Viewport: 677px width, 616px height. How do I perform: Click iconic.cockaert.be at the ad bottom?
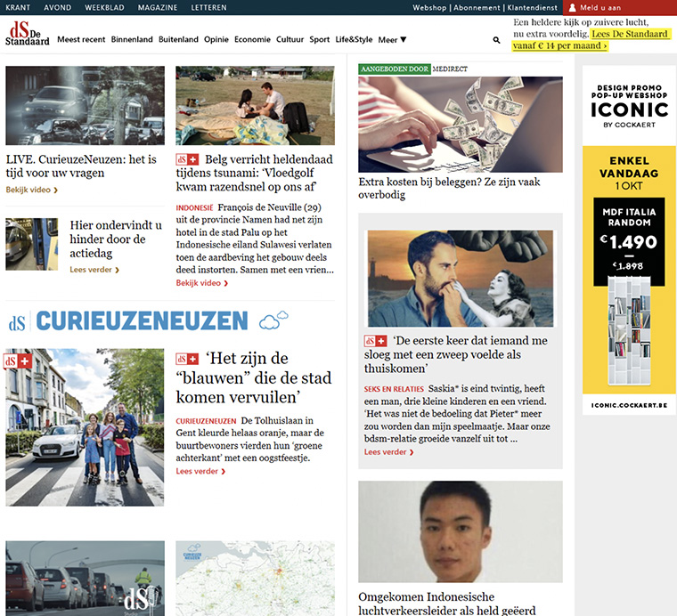pyautogui.click(x=629, y=406)
